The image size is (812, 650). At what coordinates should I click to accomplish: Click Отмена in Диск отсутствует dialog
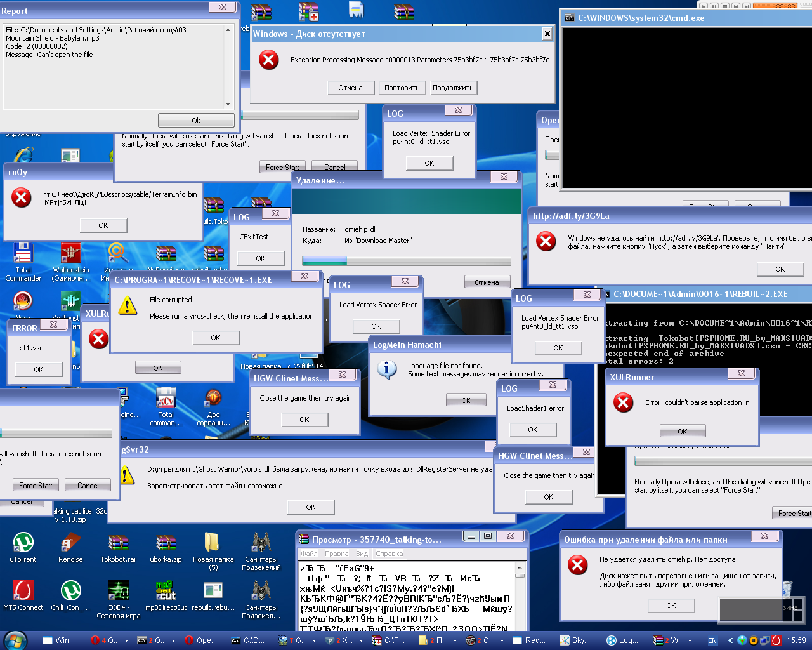coord(350,88)
